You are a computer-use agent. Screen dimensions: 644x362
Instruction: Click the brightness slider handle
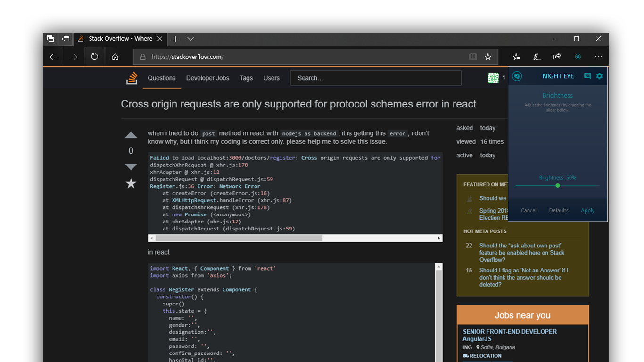pyautogui.click(x=558, y=185)
